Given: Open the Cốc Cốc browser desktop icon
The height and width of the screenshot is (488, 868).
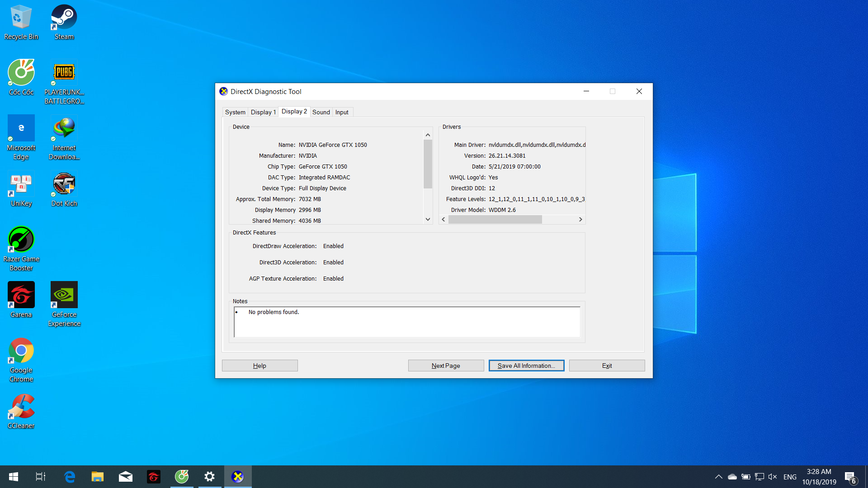Looking at the screenshot, I should [21, 78].
